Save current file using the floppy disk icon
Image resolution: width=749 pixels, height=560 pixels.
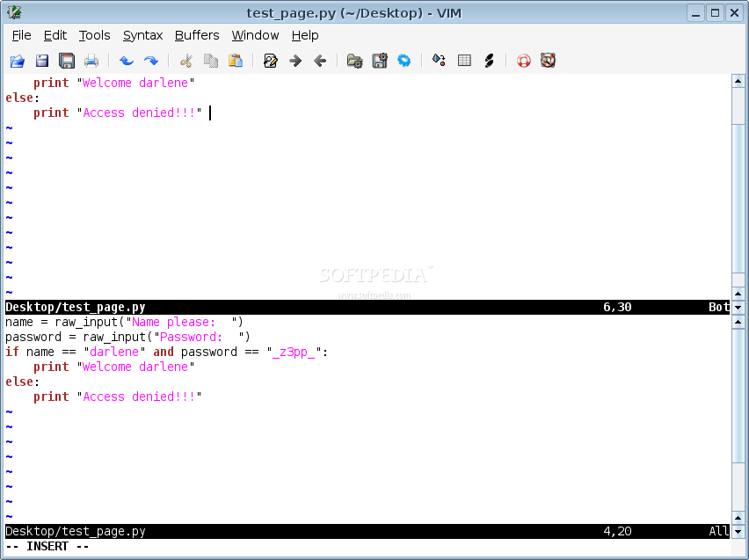(x=42, y=61)
